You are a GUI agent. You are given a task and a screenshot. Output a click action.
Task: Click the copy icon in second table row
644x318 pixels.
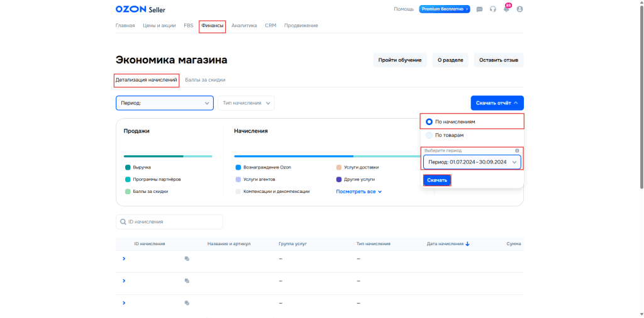coord(187,281)
